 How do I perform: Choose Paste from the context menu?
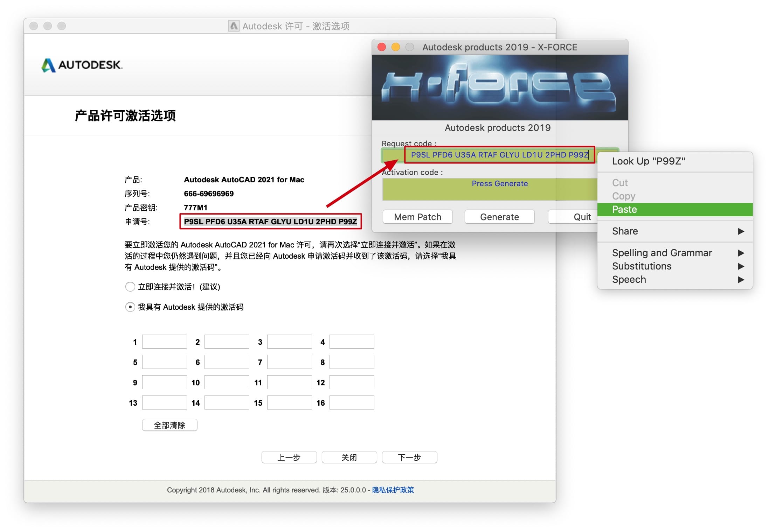pos(624,210)
